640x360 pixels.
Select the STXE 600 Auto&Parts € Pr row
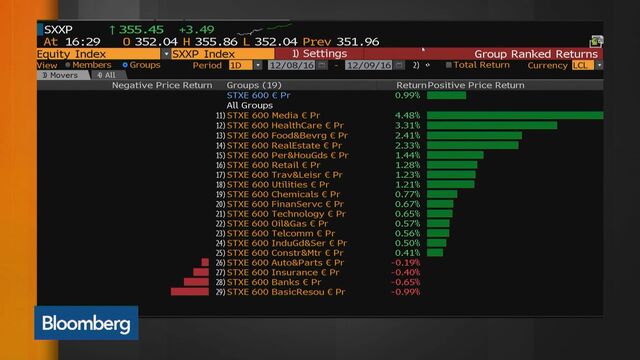point(285,263)
